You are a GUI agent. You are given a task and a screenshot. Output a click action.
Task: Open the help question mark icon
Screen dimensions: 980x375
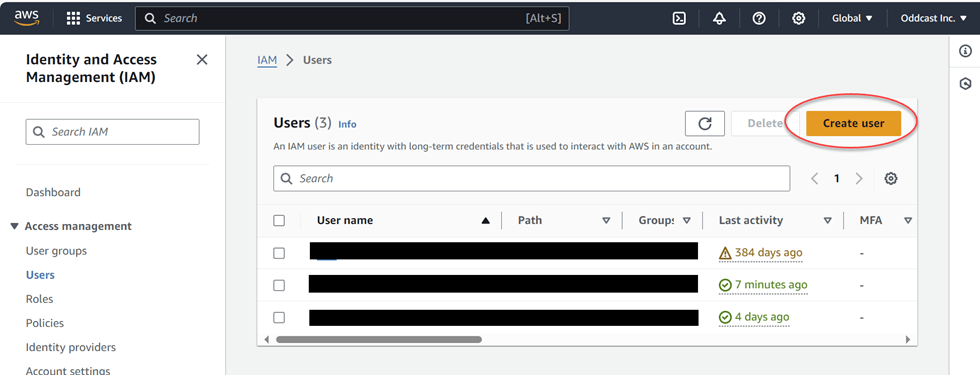(x=759, y=18)
